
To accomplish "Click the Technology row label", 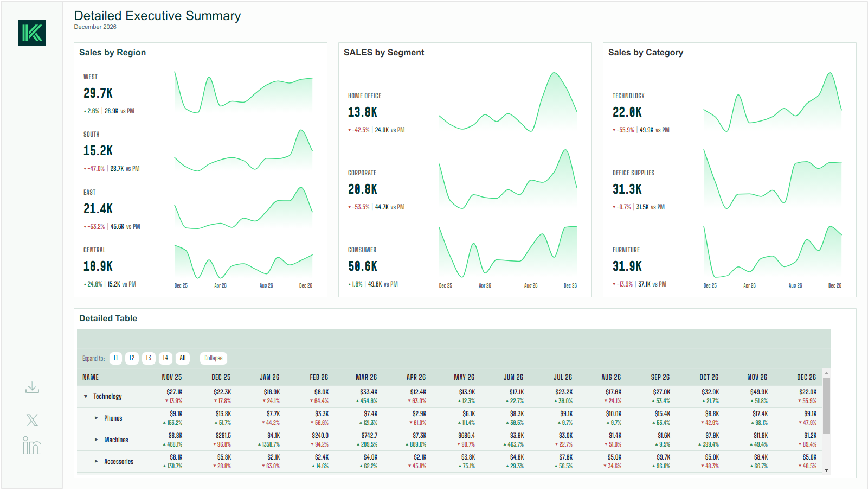I will [107, 397].
